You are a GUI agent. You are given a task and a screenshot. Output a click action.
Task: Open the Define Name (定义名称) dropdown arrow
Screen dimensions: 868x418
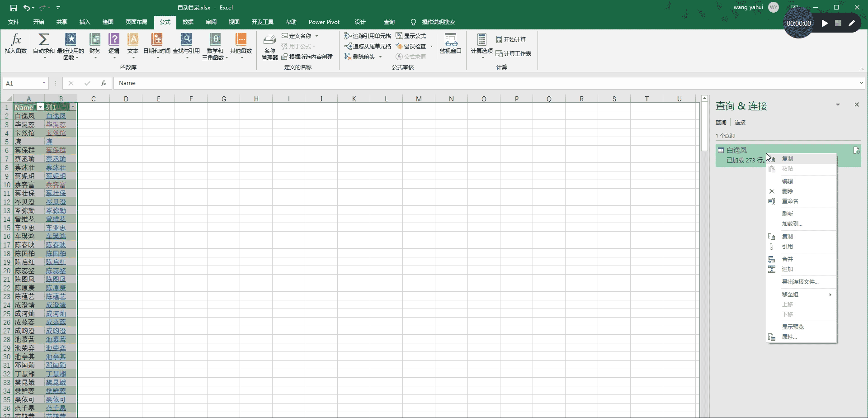tap(316, 36)
